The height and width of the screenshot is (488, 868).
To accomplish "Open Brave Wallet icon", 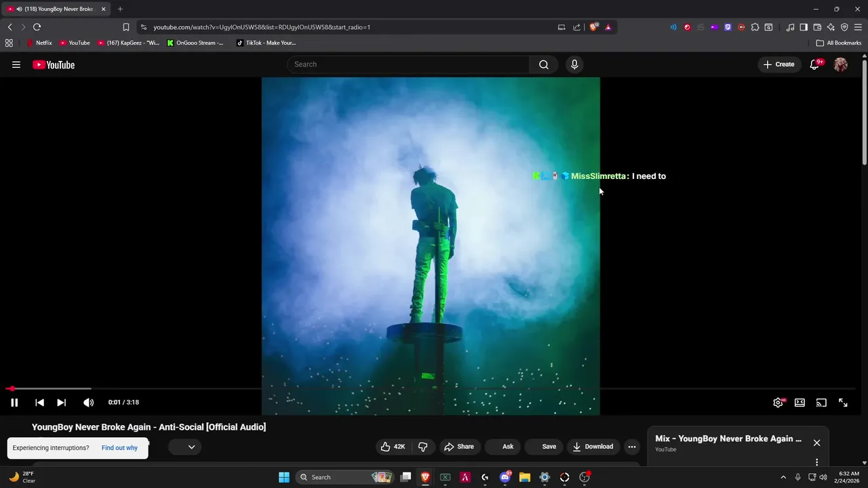I will pos(817,27).
